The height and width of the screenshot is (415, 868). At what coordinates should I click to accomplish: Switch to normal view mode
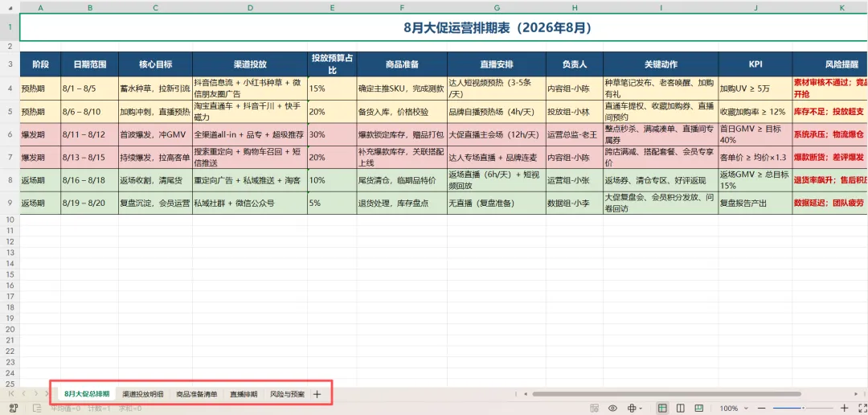662,409
